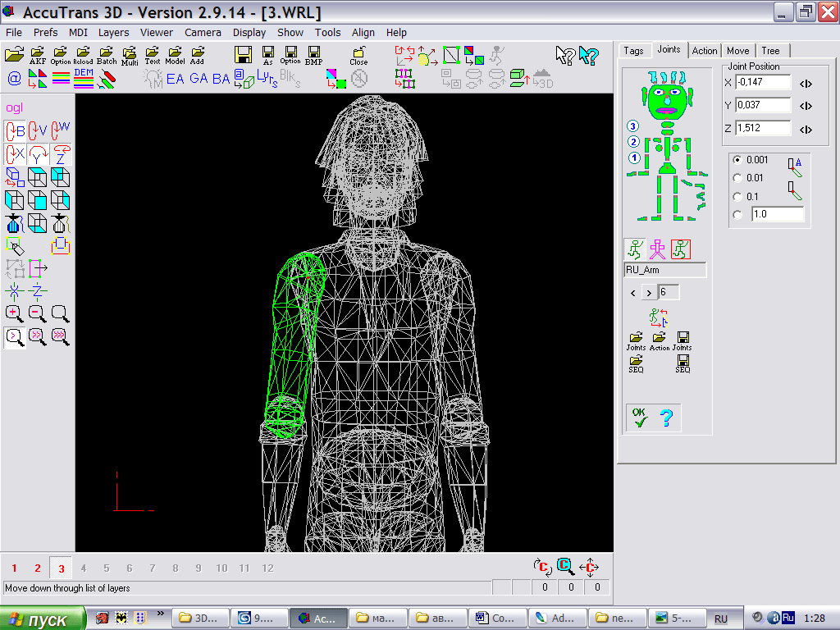Image resolution: width=840 pixels, height=630 pixels.
Task: Select joint level 2 circle
Action: click(x=633, y=142)
